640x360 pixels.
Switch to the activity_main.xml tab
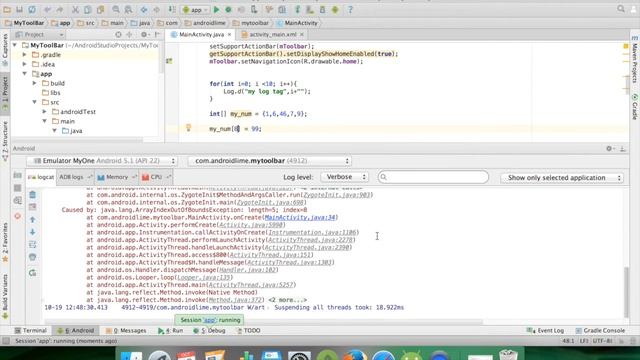pyautogui.click(x=272, y=35)
